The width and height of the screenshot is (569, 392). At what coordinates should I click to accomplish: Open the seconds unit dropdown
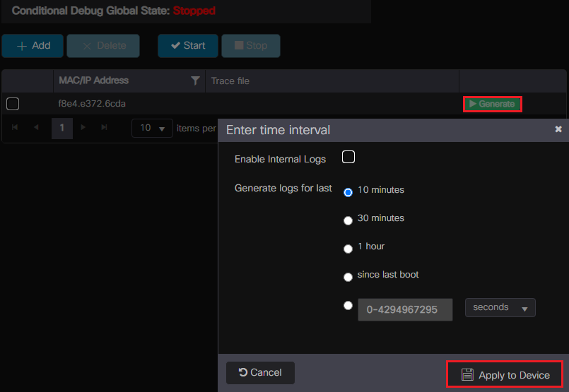500,308
